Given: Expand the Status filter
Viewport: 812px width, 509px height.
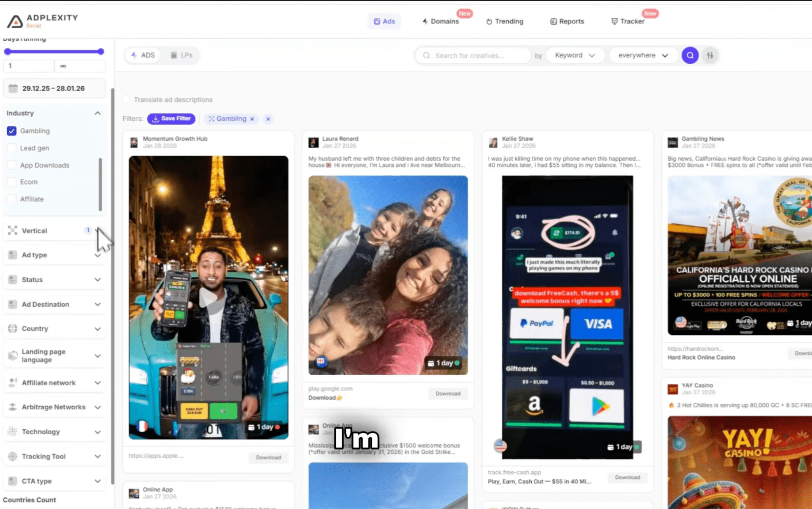Looking at the screenshot, I should click(x=98, y=280).
